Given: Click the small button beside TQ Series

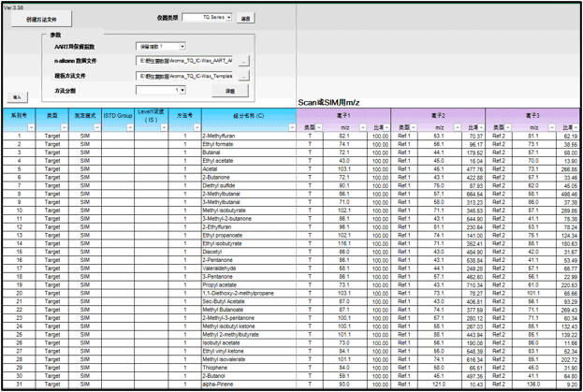Looking at the screenshot, I should click(x=245, y=18).
